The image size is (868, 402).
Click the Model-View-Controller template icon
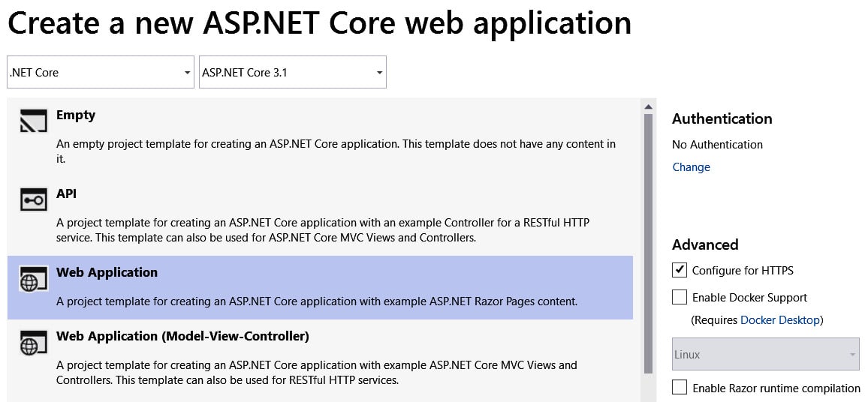[x=33, y=343]
